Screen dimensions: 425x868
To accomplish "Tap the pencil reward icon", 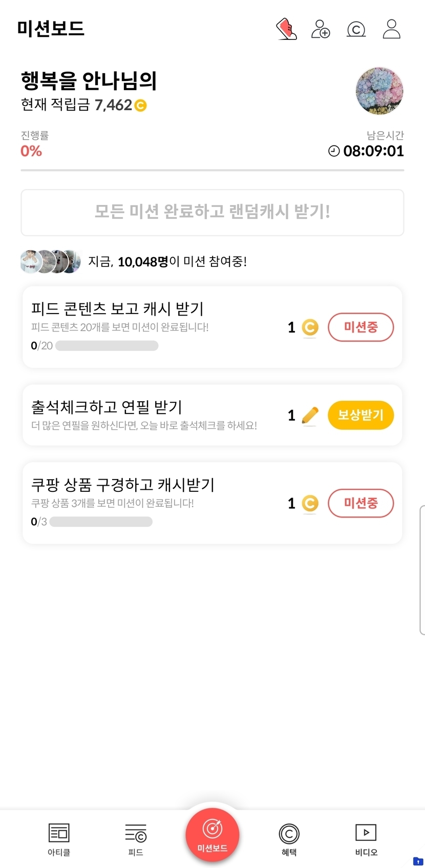I will click(310, 416).
